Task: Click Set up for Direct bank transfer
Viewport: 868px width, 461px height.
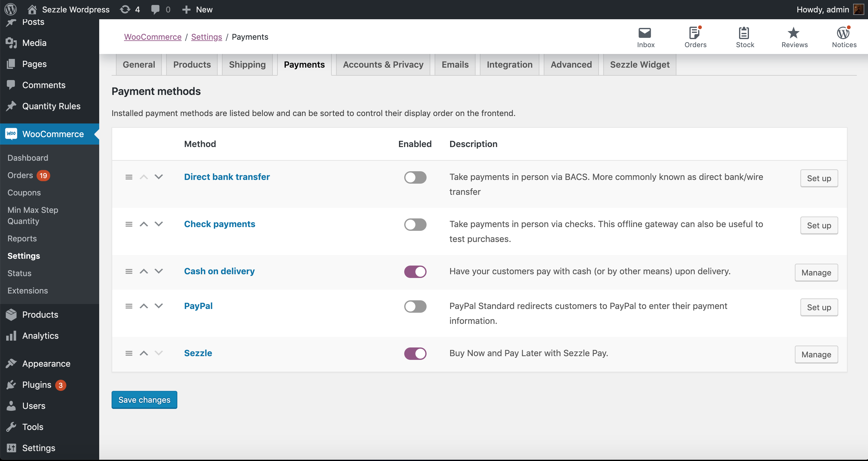Action: tap(819, 178)
